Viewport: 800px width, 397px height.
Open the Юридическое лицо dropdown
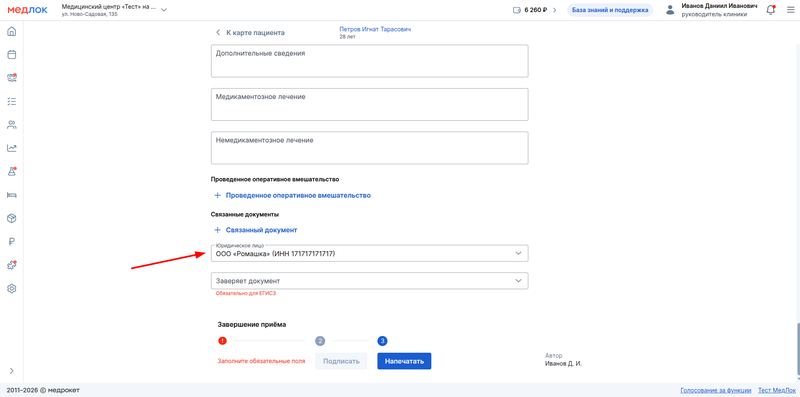(369, 253)
